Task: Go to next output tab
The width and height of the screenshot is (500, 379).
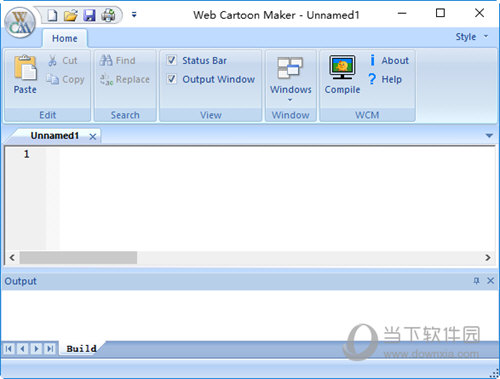Action: (36, 349)
